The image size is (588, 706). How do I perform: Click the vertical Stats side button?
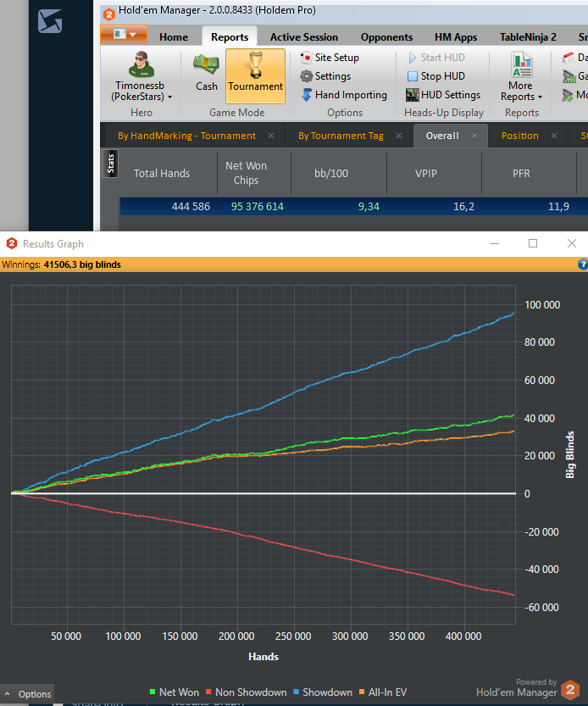point(111,164)
